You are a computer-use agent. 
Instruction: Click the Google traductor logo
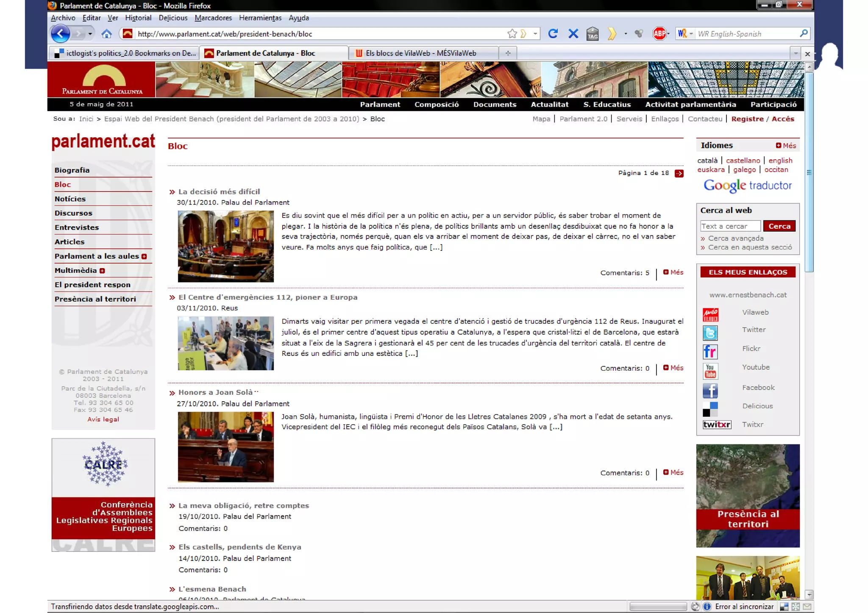748,186
